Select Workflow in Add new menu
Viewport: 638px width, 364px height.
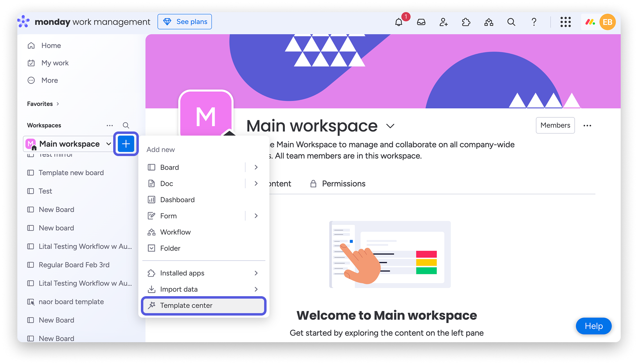point(204,232)
